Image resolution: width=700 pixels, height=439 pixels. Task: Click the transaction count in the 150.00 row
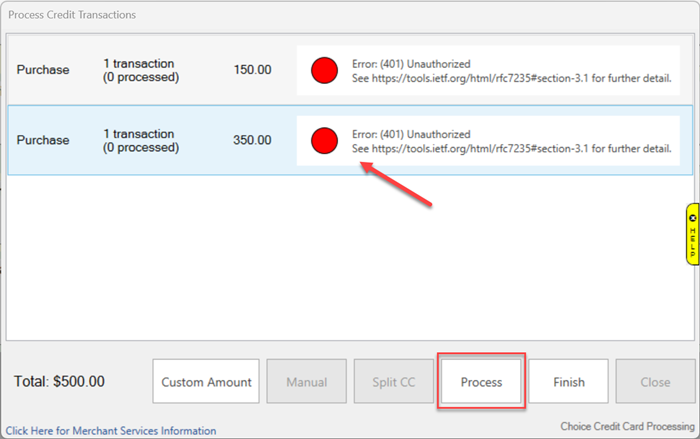[141, 70]
